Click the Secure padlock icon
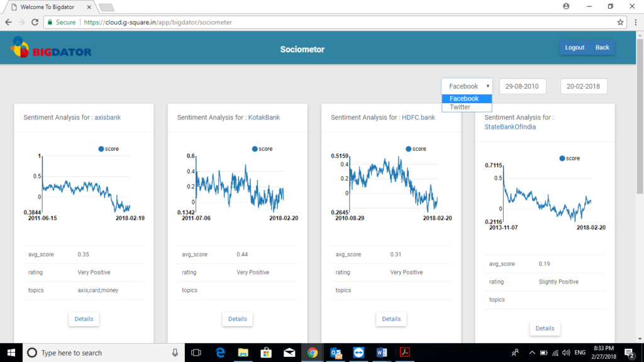 (x=49, y=21)
